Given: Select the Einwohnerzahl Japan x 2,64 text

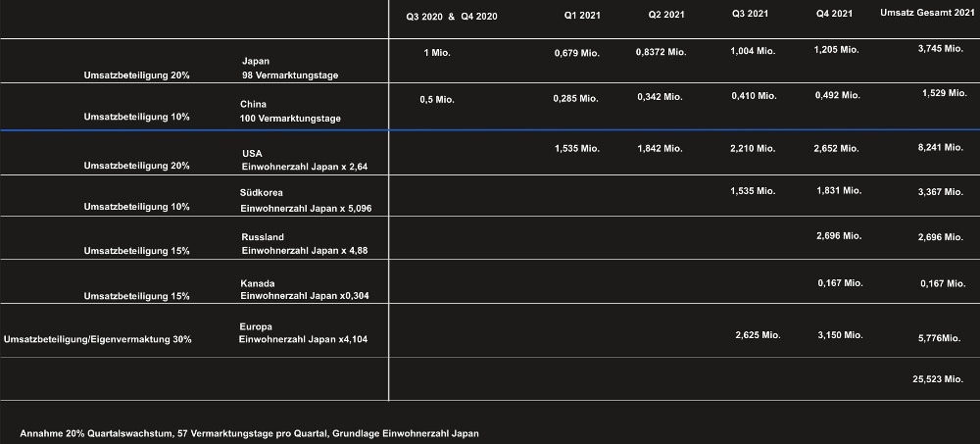Looking at the screenshot, I should click(304, 168).
